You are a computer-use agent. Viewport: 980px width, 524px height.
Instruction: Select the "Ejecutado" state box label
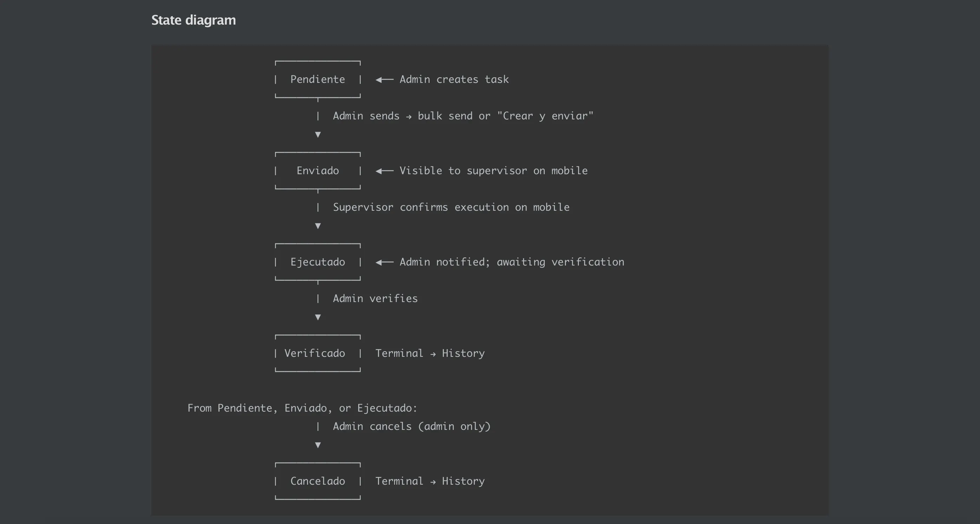[318, 262]
